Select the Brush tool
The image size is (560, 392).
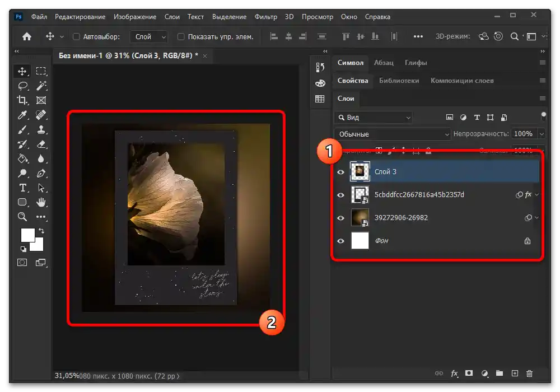pos(22,129)
